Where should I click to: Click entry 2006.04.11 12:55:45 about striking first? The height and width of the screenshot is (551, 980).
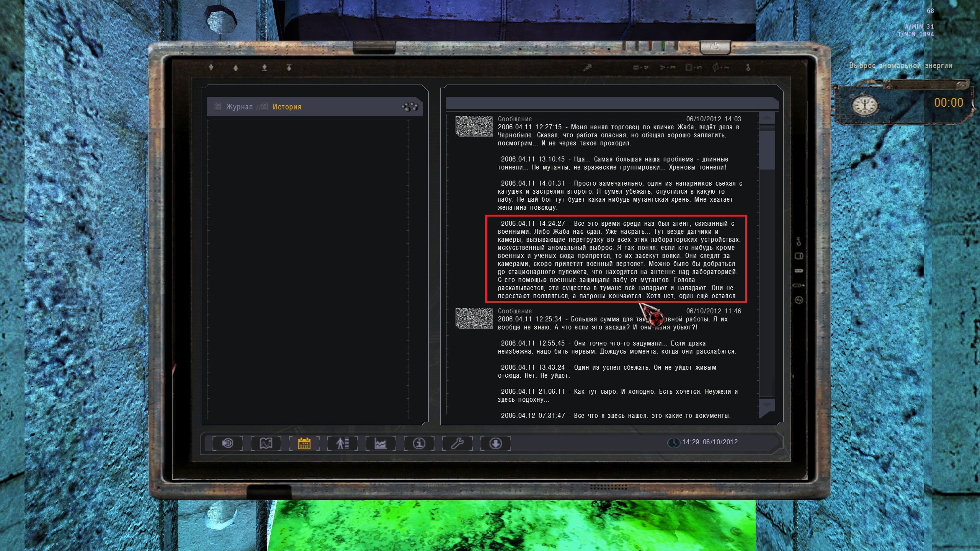pyautogui.click(x=617, y=347)
